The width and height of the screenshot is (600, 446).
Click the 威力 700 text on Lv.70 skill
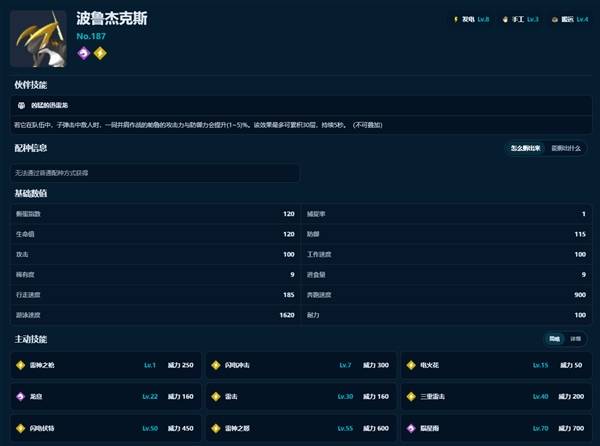click(571, 428)
